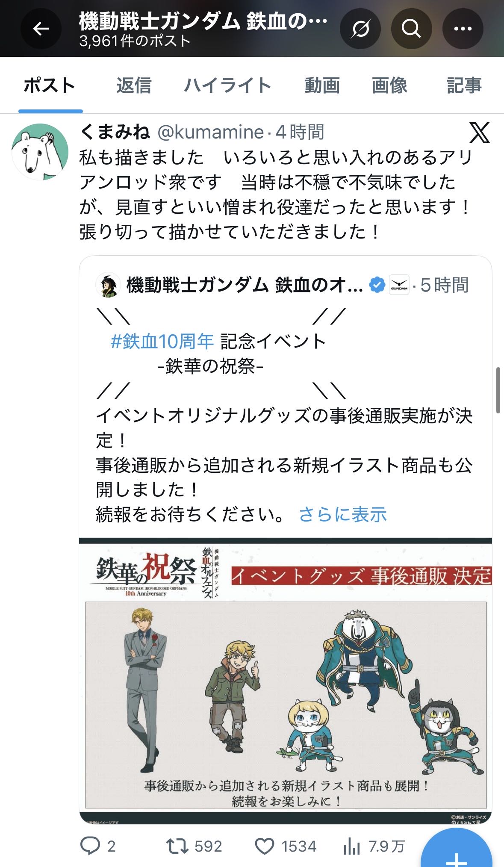Open the 動画 tab
Image resolution: width=504 pixels, height=867 pixels.
coord(322,86)
